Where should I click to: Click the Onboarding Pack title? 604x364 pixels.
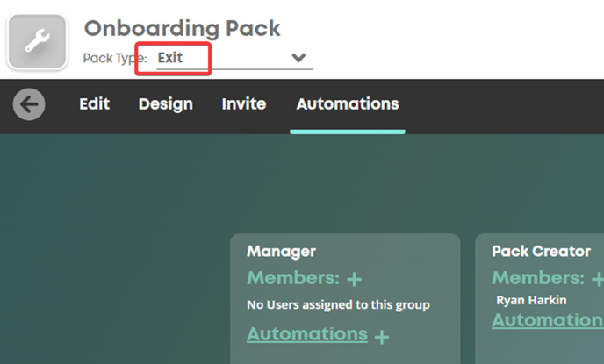click(183, 28)
